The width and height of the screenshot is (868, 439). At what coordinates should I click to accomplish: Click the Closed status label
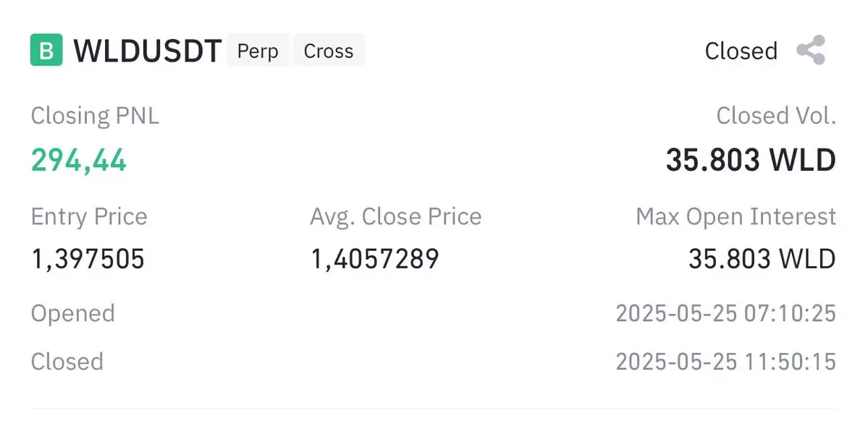click(x=741, y=51)
